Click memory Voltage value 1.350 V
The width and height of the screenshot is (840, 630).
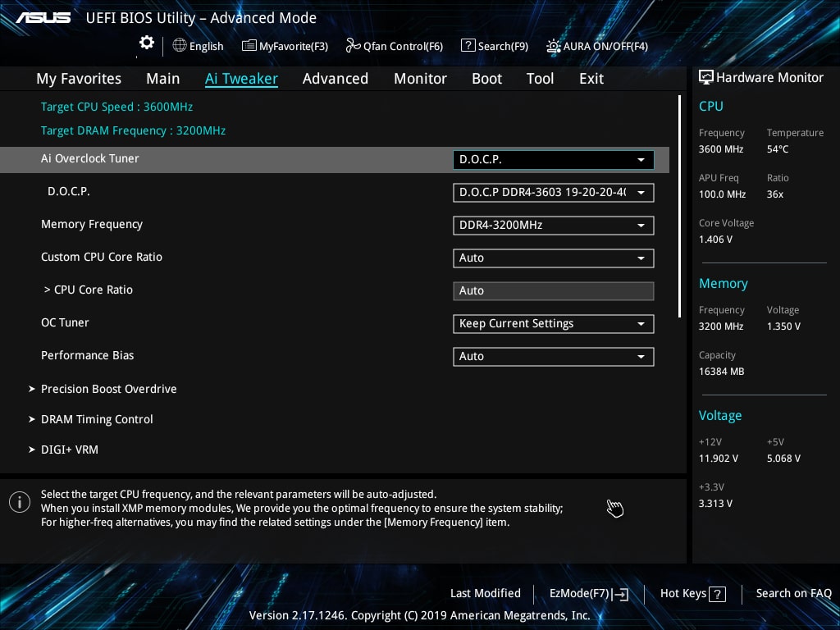pos(783,326)
